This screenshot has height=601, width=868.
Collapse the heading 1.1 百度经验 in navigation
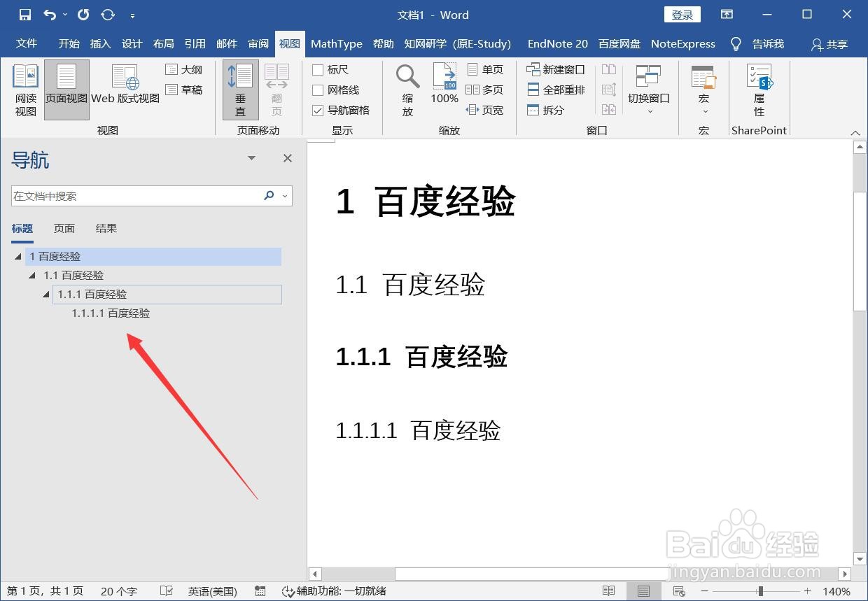click(31, 276)
